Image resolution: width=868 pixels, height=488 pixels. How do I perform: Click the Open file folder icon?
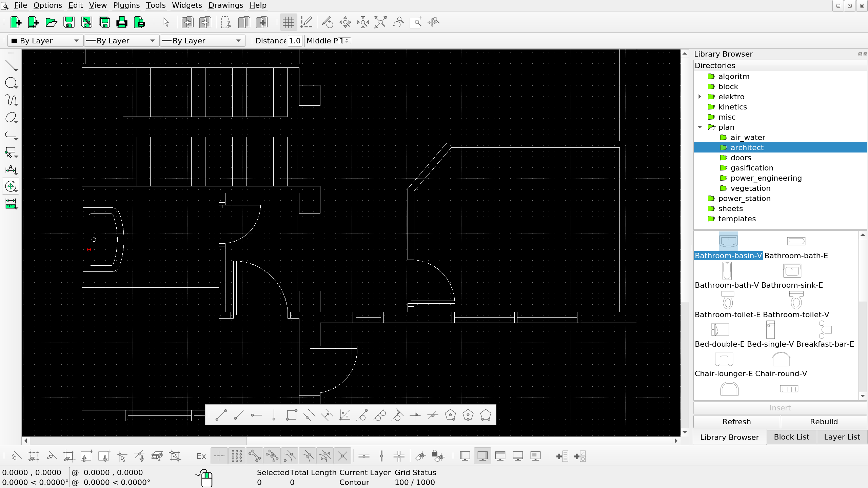(51, 22)
